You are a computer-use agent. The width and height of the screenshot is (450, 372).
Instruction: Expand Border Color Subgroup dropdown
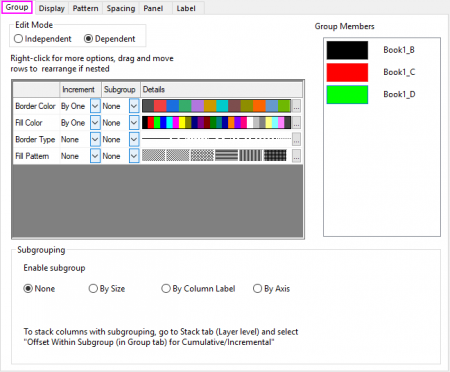point(134,106)
